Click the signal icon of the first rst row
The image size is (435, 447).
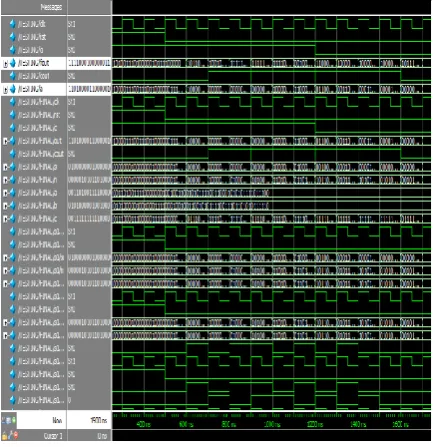(x=13, y=37)
